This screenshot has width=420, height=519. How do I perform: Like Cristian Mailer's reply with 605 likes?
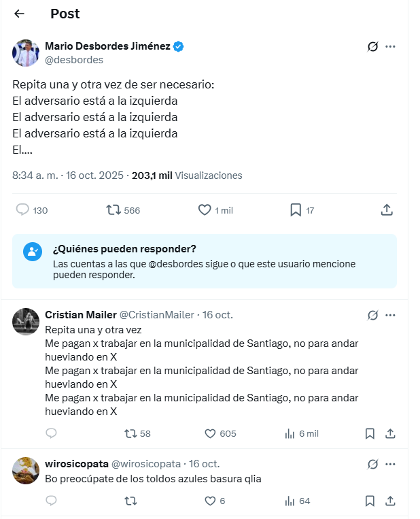(x=211, y=433)
